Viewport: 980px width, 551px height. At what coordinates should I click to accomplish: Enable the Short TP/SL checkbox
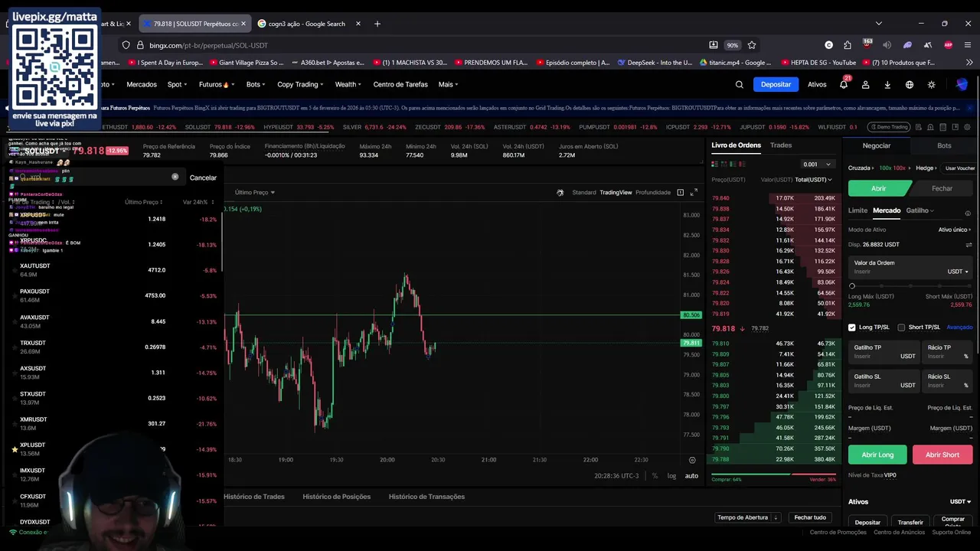click(901, 328)
